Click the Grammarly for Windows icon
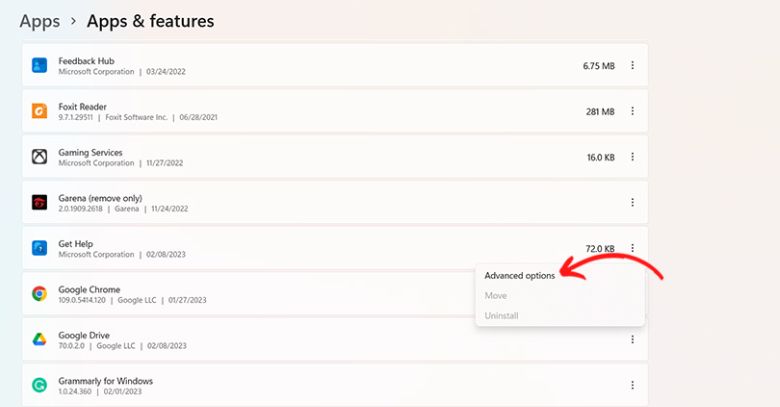The height and width of the screenshot is (407, 780). point(39,385)
